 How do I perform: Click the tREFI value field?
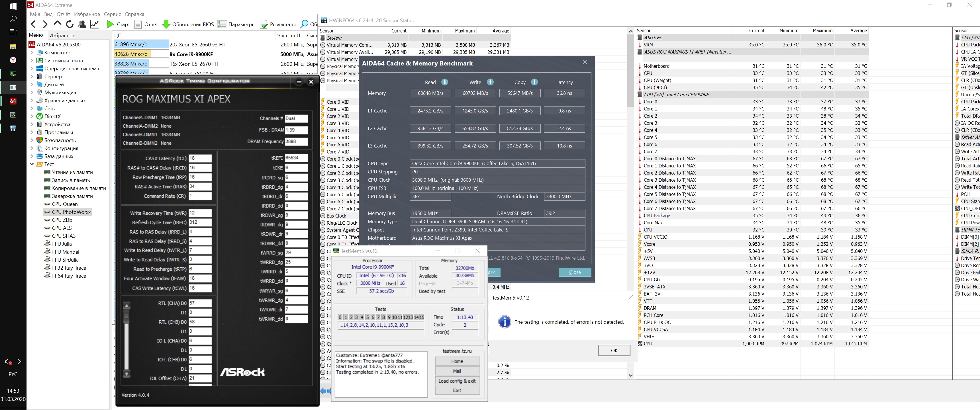click(296, 158)
